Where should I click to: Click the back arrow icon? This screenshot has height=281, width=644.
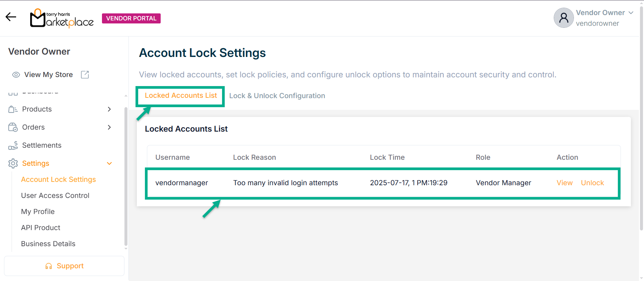pyautogui.click(x=11, y=17)
